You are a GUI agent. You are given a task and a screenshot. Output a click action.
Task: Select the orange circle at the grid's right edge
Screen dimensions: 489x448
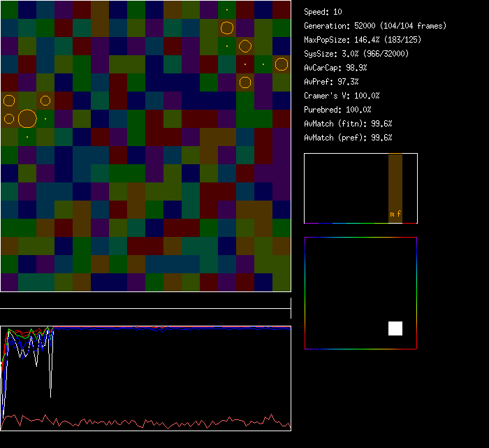coord(282,64)
